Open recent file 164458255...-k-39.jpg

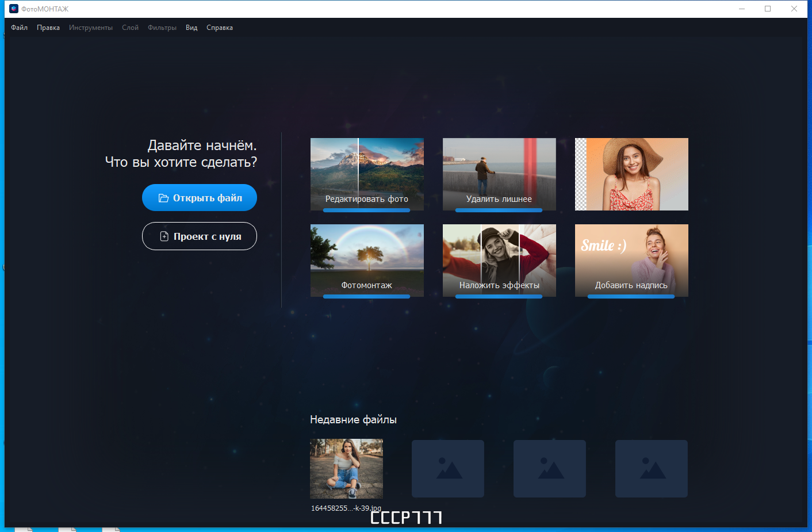pyautogui.click(x=346, y=469)
